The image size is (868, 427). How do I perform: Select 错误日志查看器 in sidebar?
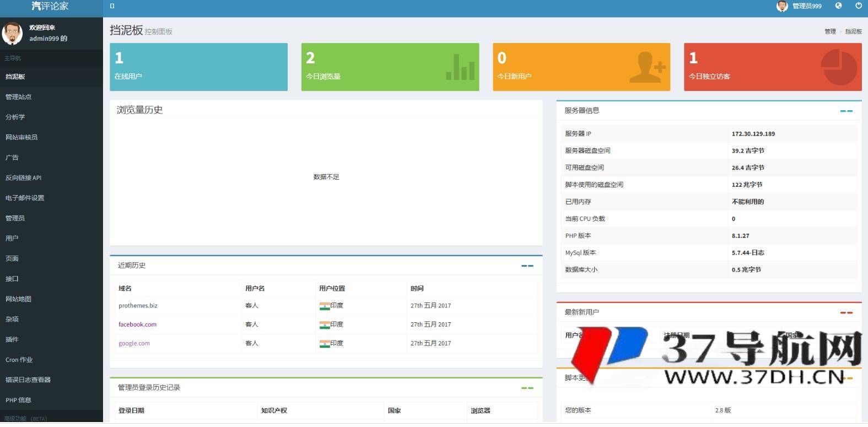click(28, 380)
